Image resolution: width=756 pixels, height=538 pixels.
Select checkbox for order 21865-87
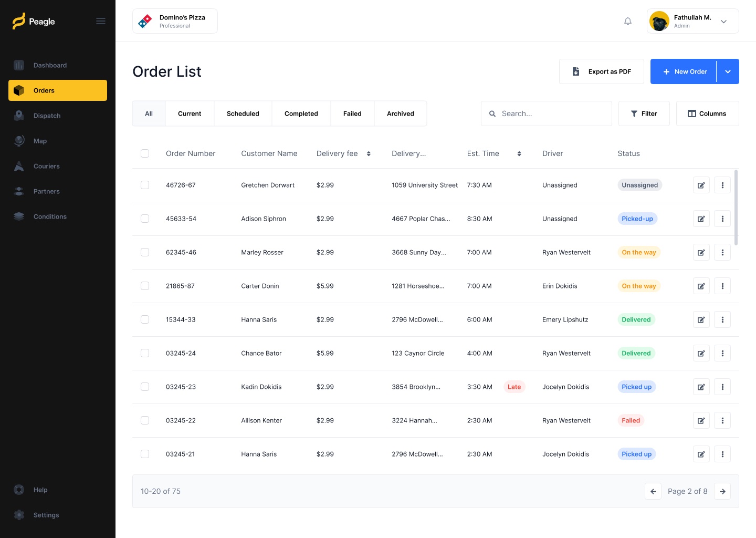[x=145, y=286]
